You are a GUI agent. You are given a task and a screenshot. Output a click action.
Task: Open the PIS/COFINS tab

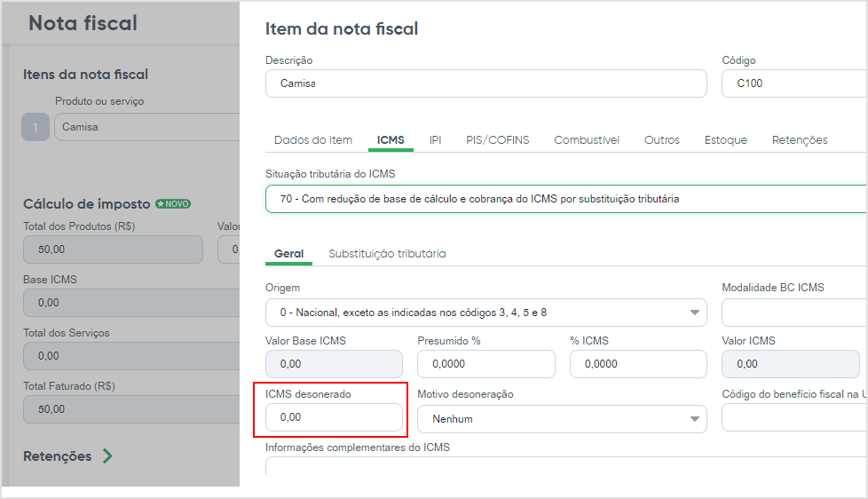click(497, 140)
